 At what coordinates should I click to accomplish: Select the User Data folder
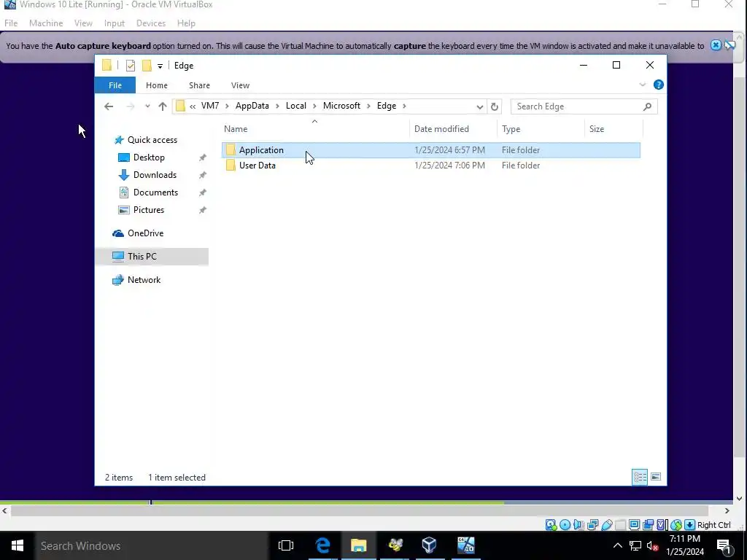430,166
